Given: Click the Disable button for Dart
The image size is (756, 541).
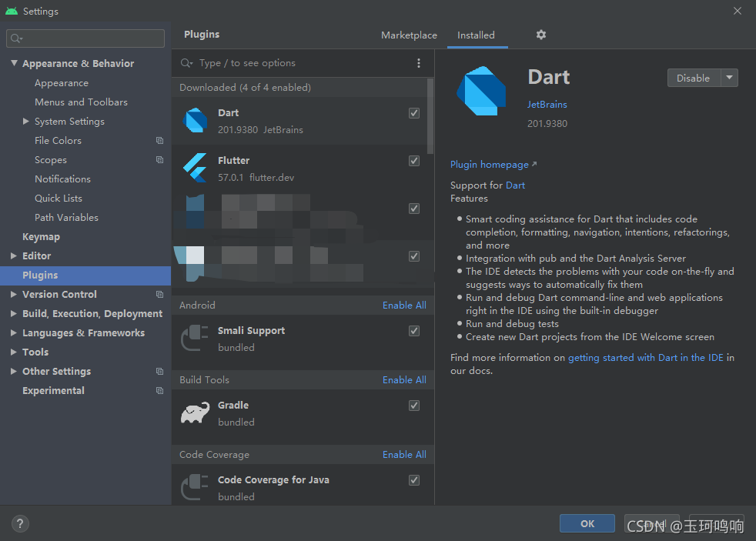Looking at the screenshot, I should point(694,78).
